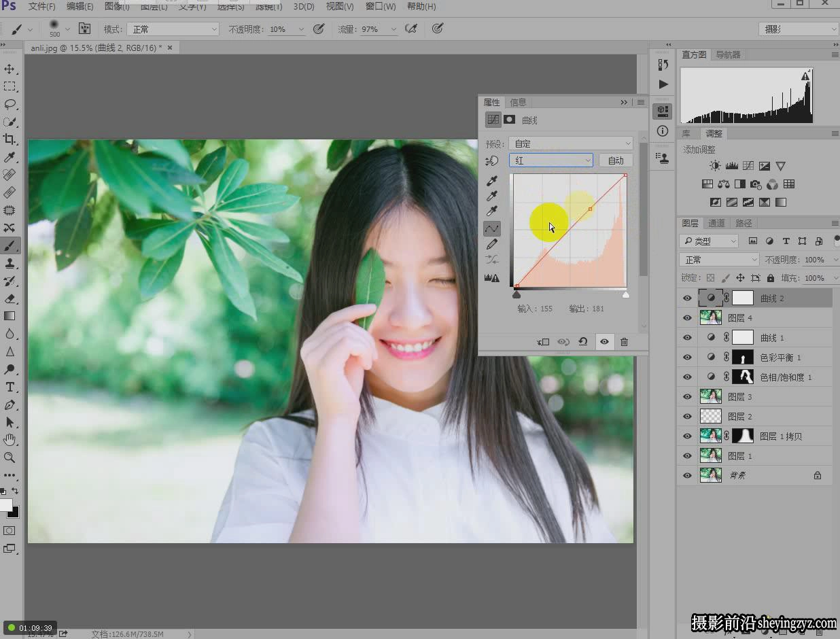Click the Masks icon beside curves icon

tap(509, 120)
